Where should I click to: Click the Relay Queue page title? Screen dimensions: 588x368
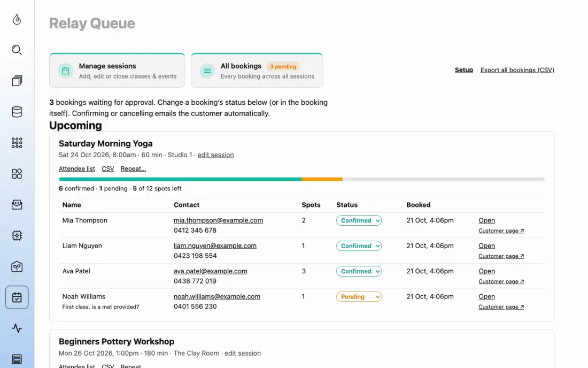(x=92, y=23)
